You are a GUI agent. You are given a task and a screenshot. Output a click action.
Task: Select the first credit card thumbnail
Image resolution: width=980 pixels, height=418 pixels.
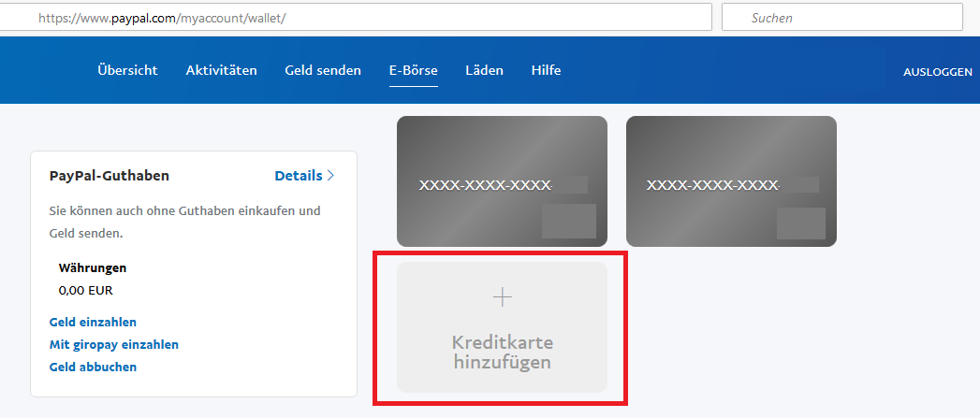click(x=502, y=181)
